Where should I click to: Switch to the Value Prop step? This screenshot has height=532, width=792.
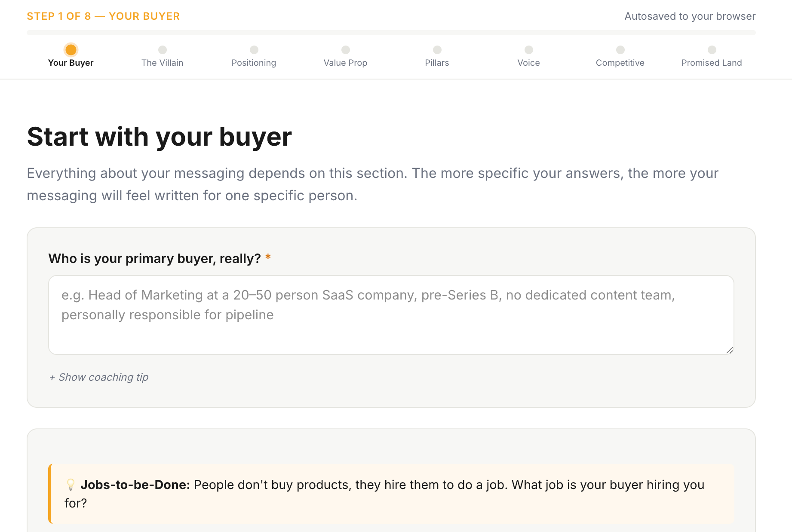tap(345, 56)
